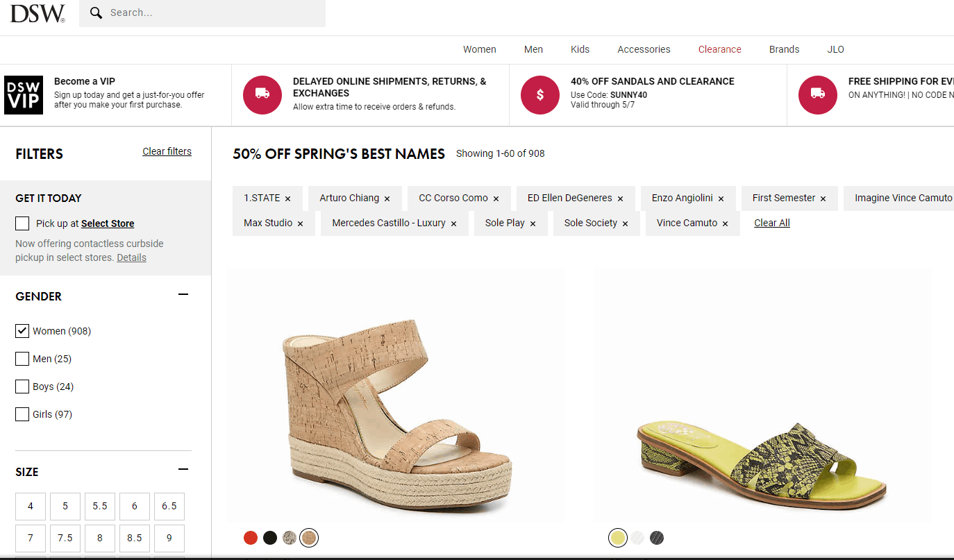954x560 pixels.
Task: Open the snake print slide sandal image
Action: [762, 396]
